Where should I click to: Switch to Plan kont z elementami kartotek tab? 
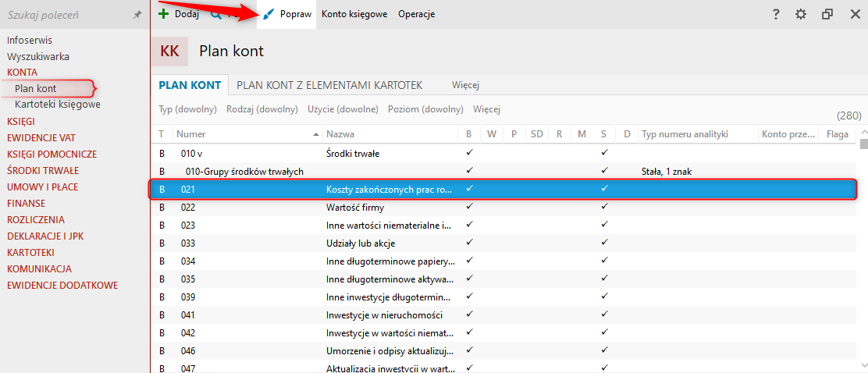point(329,84)
